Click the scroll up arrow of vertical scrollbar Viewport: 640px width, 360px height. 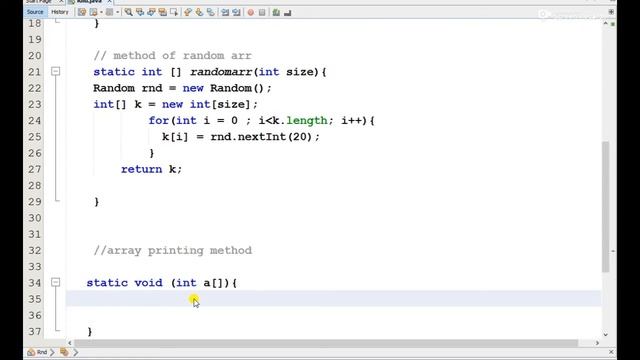click(x=605, y=24)
